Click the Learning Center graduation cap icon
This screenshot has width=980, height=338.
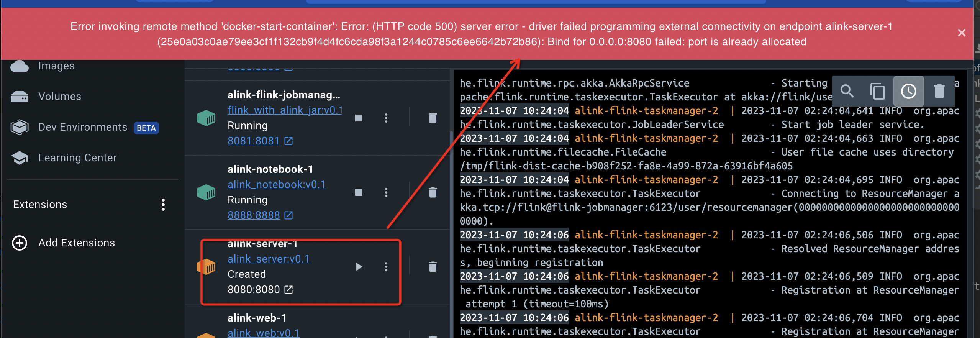click(x=20, y=158)
